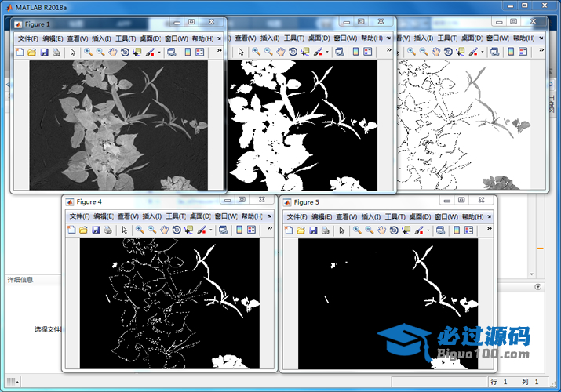Click the 详细信息 panel header

tap(32, 280)
